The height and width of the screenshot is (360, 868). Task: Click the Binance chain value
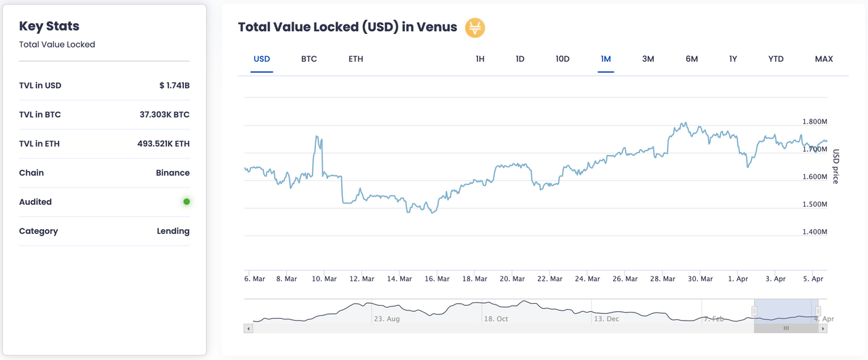click(x=173, y=173)
